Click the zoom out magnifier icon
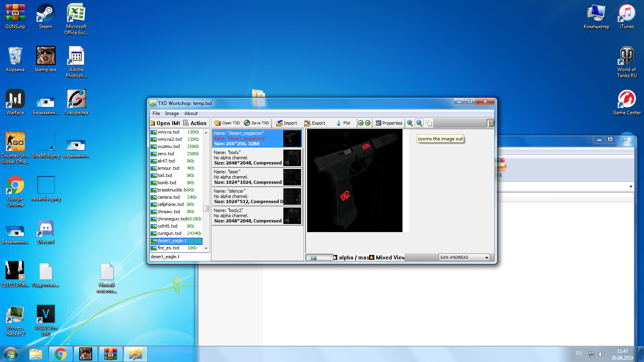Image resolution: width=644 pixels, height=362 pixels. (419, 123)
